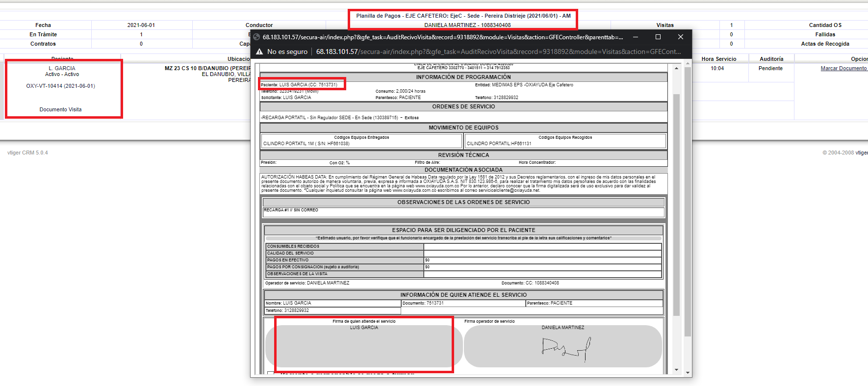868x386 pixels.
Task: Click the inner scrollbar down arrow in popup
Action: click(x=676, y=370)
